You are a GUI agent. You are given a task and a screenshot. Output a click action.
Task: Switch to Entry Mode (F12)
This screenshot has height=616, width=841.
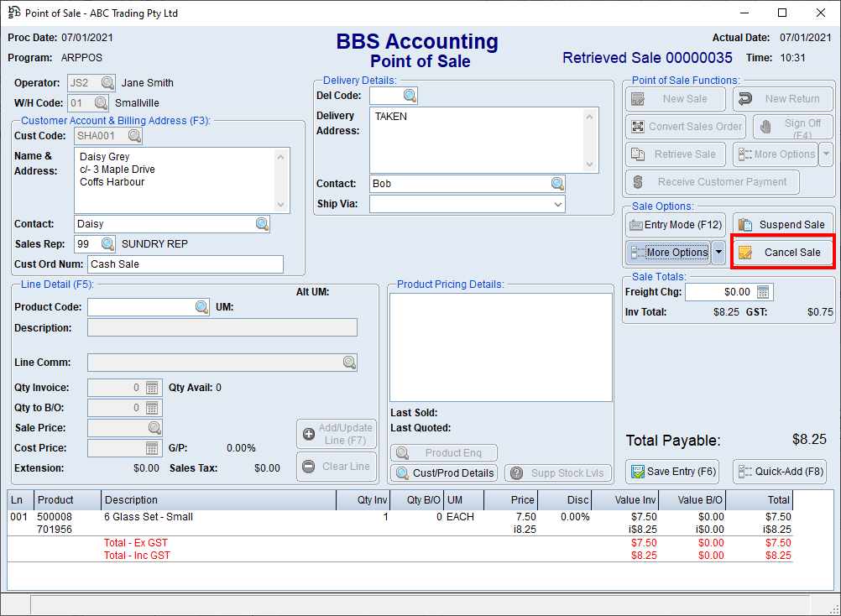675,225
